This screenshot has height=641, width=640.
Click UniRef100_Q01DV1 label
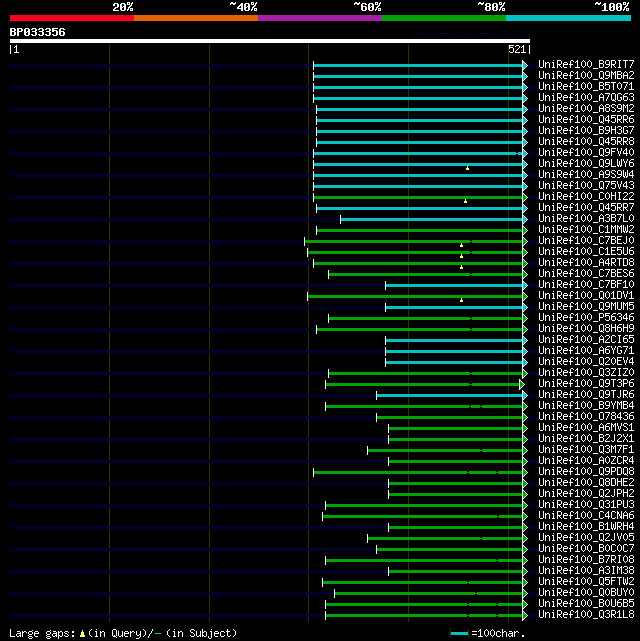(586, 296)
